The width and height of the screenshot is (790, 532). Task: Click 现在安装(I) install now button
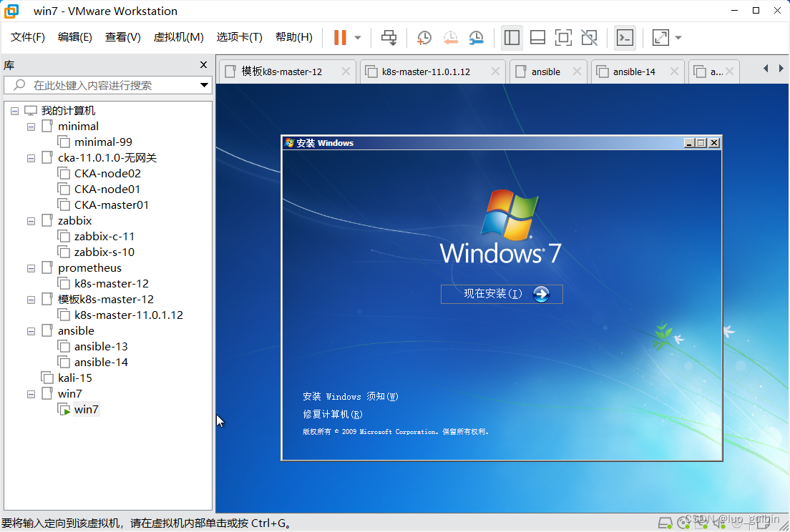point(502,294)
